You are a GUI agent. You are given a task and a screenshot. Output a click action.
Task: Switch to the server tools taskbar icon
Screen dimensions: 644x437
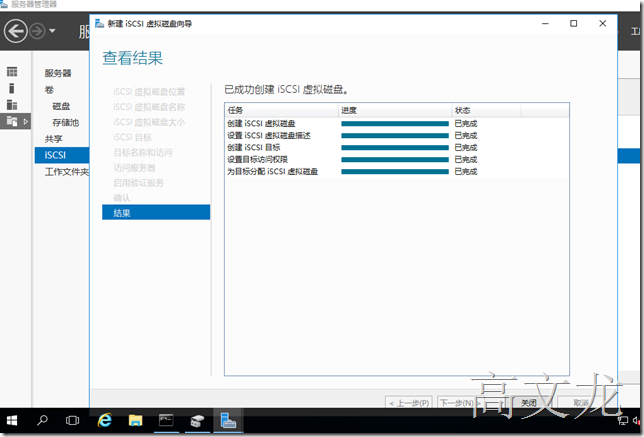point(197,420)
